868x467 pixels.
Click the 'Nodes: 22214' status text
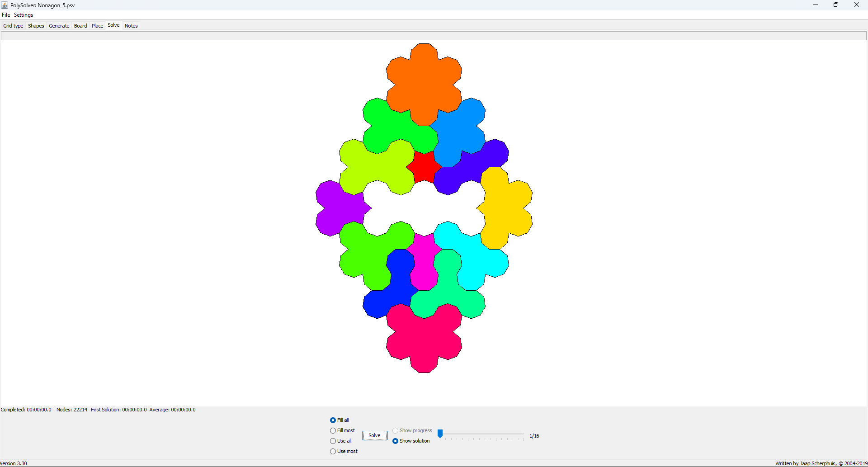[x=72, y=410]
